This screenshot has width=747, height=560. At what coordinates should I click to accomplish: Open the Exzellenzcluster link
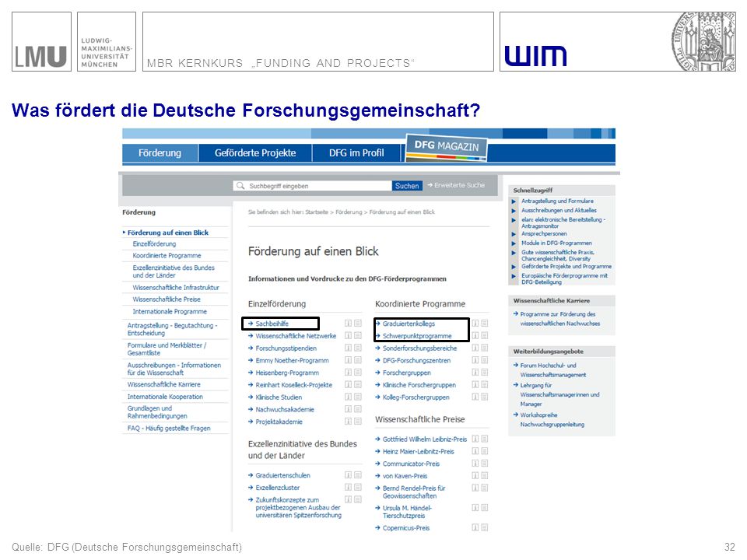coord(278,488)
